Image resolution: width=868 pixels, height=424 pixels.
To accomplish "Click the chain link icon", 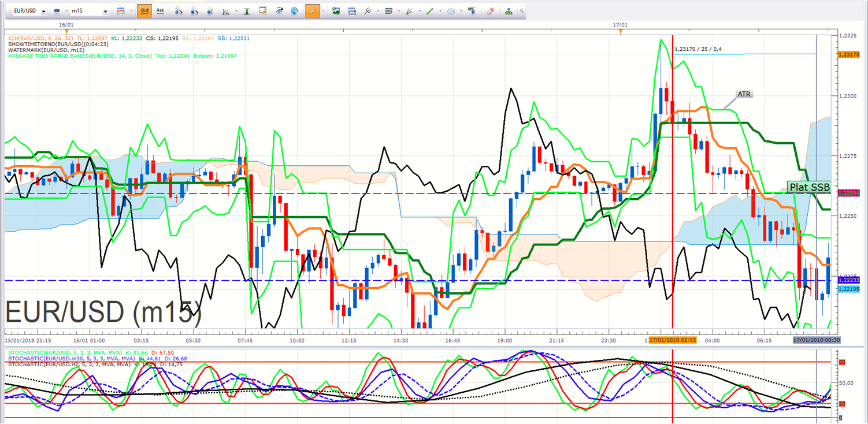I will pyautogui.click(x=57, y=11).
